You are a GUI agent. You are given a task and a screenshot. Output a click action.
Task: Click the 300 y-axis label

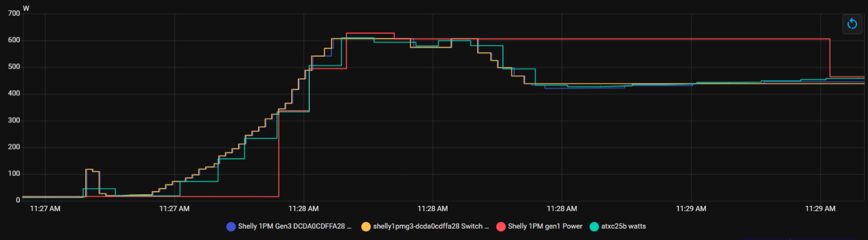tap(14, 121)
